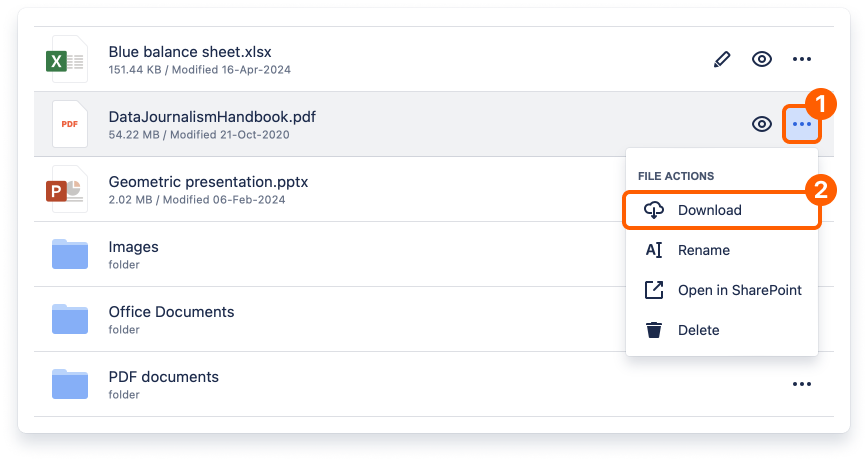This screenshot has width=868, height=461.
Task: Click the PowerPoint icon for Geometric presentation
Action: [x=68, y=189]
